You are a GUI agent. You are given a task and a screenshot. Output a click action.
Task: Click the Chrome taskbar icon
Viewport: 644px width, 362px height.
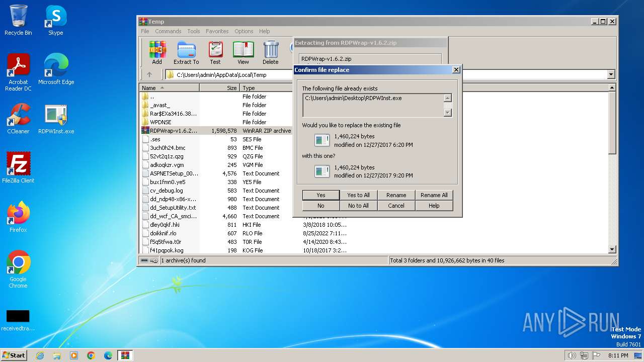coord(91,355)
